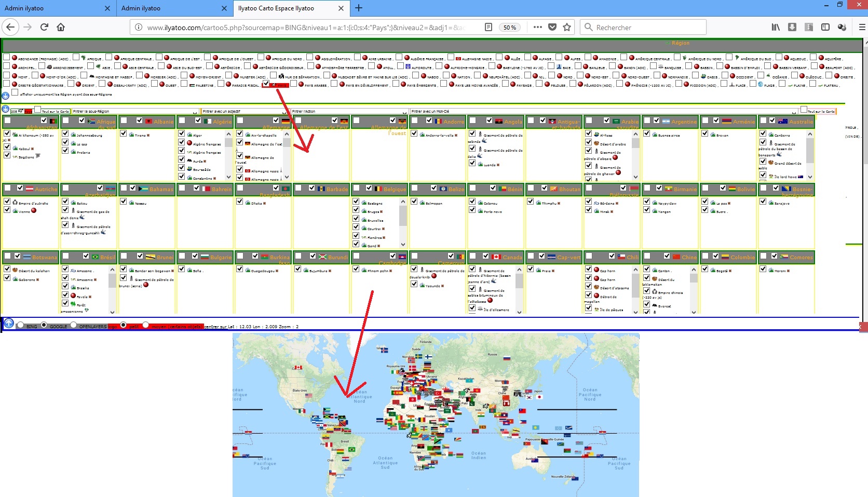
Task: Open a new browser tab
Action: coord(359,8)
